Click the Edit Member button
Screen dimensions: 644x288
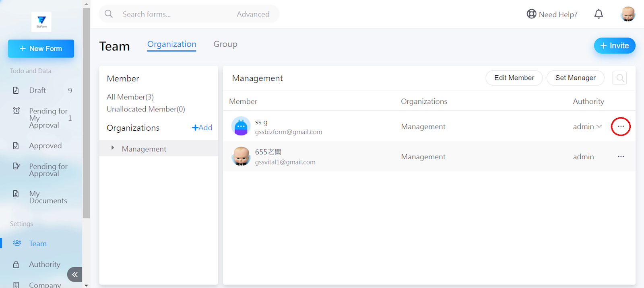pos(514,78)
